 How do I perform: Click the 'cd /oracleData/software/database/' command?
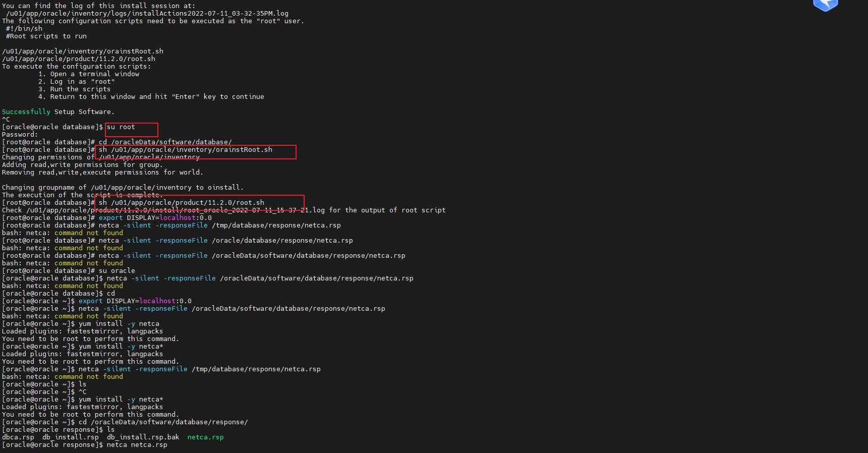[165, 142]
